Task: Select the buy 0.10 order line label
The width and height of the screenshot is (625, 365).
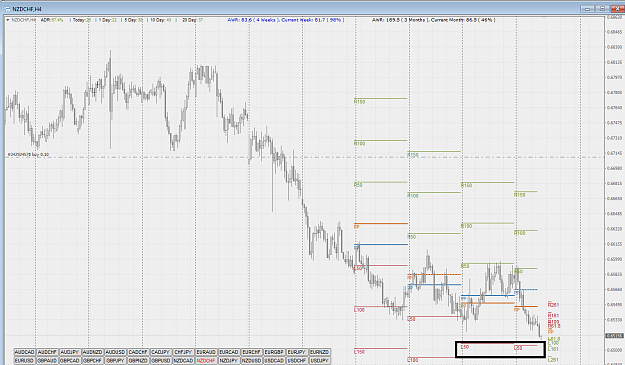Action: (x=28, y=155)
